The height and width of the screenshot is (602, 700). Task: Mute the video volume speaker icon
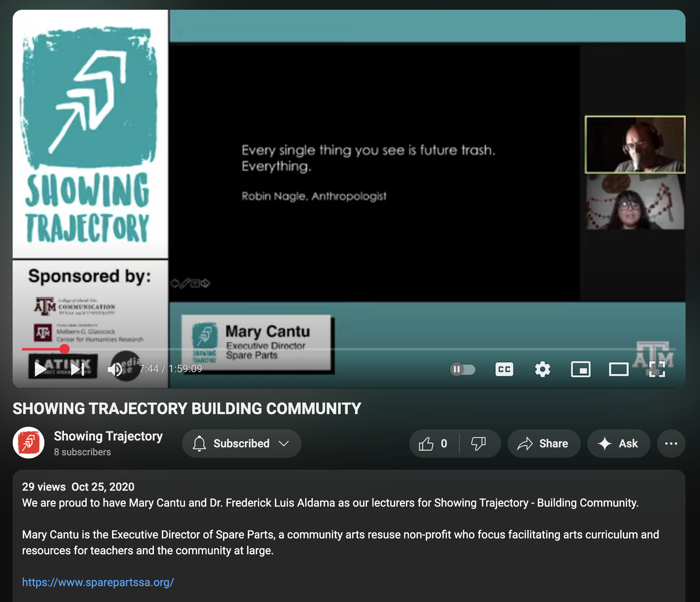tap(116, 369)
